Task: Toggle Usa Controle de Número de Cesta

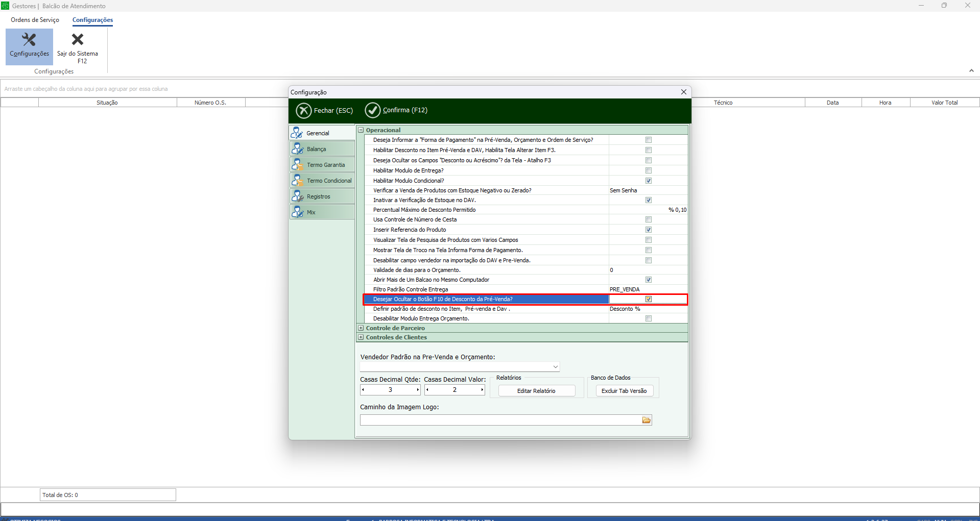Action: (649, 219)
